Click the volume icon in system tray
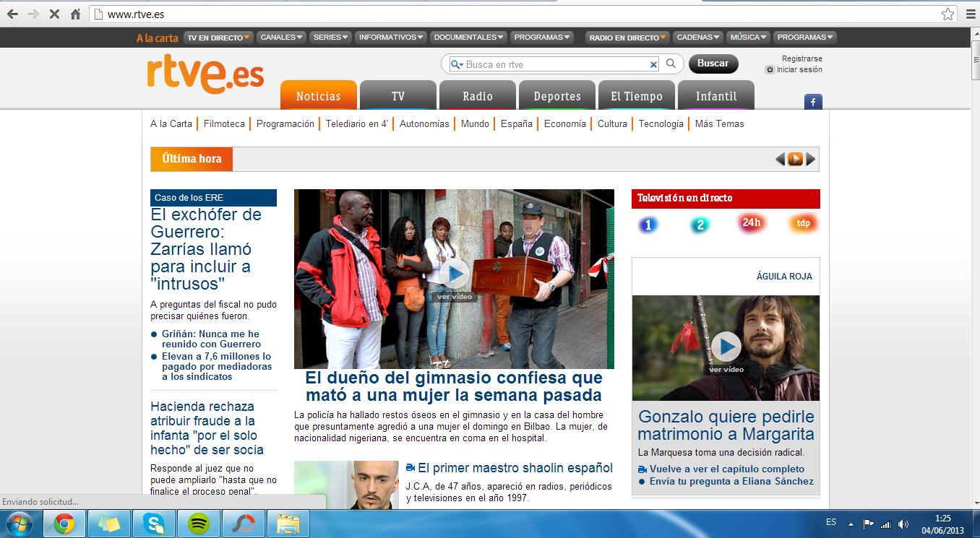The height and width of the screenshot is (538, 980). pos(903,524)
